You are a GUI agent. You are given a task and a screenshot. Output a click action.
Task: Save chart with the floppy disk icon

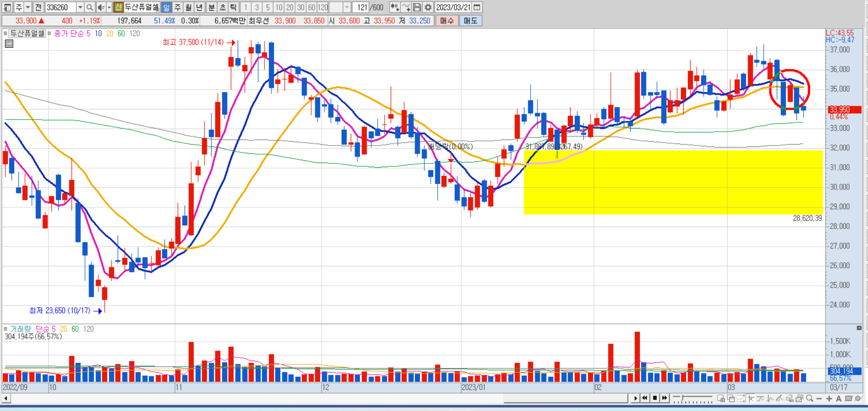coord(417,7)
